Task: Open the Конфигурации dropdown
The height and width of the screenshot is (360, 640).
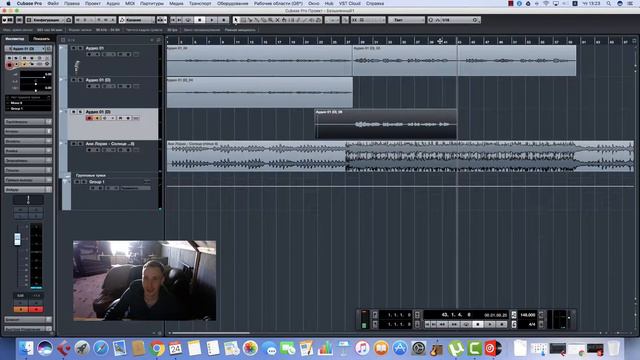Action: 45,20
